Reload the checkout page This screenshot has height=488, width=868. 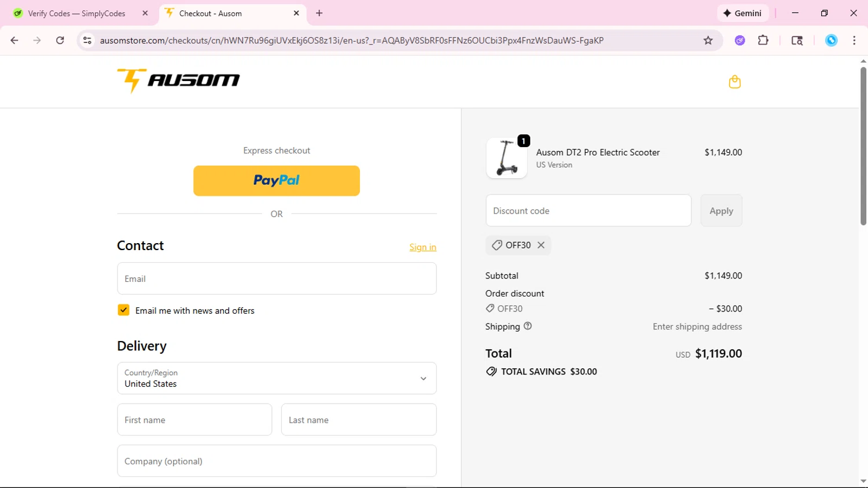pos(60,40)
